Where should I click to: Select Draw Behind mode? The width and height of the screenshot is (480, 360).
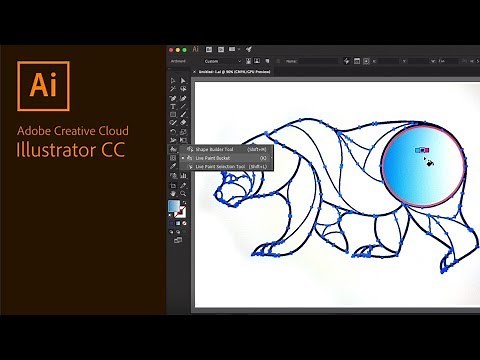click(x=178, y=232)
